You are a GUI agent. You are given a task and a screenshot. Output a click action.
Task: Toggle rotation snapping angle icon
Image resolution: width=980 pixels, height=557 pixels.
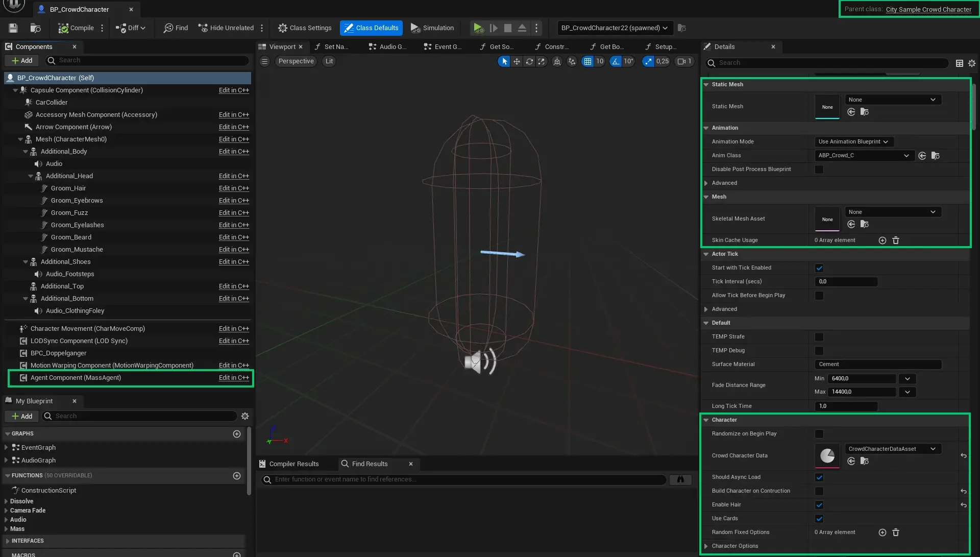pos(616,61)
